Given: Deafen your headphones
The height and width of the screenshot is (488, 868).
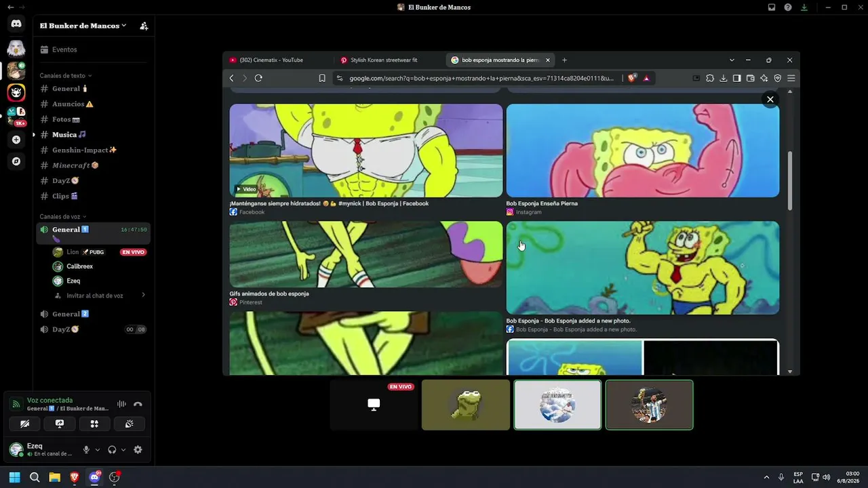Looking at the screenshot, I should (x=112, y=449).
